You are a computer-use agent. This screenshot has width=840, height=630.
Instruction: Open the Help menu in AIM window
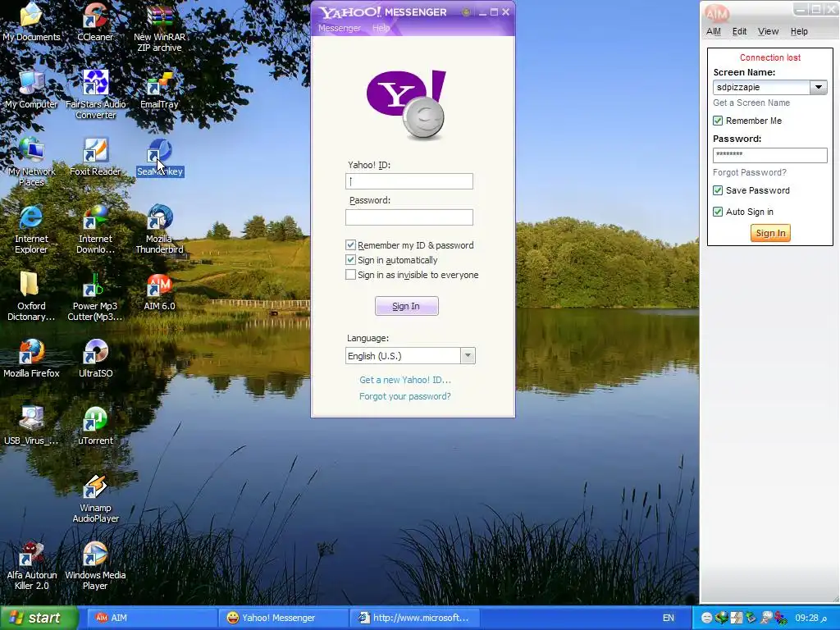[x=799, y=31]
